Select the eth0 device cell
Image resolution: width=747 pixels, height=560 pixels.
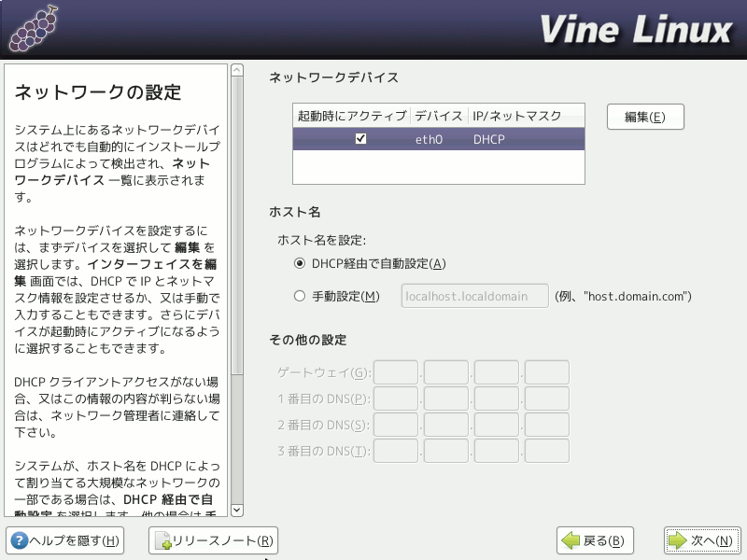[429, 139]
